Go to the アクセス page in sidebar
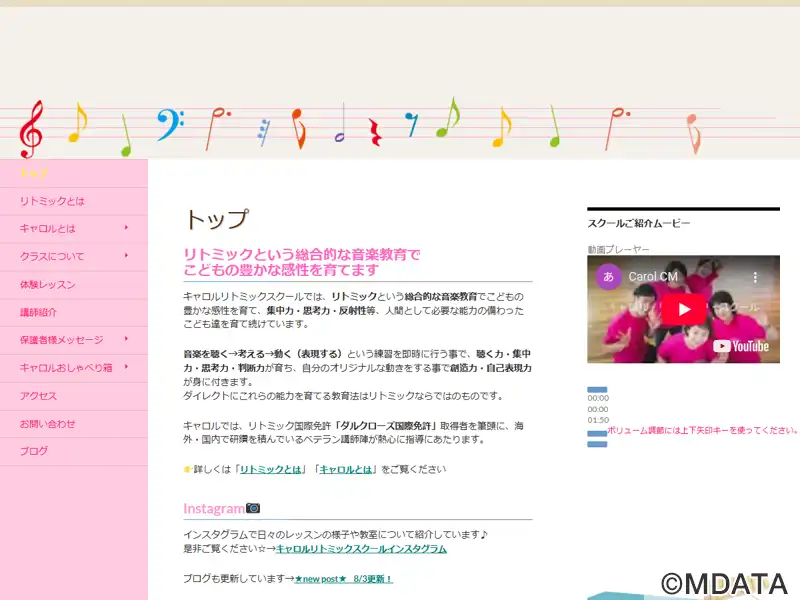 pyautogui.click(x=38, y=396)
